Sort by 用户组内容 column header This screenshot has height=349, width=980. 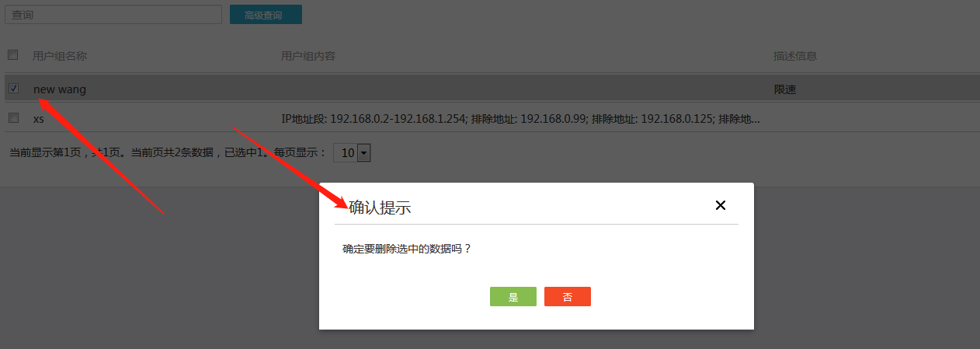click(x=308, y=56)
